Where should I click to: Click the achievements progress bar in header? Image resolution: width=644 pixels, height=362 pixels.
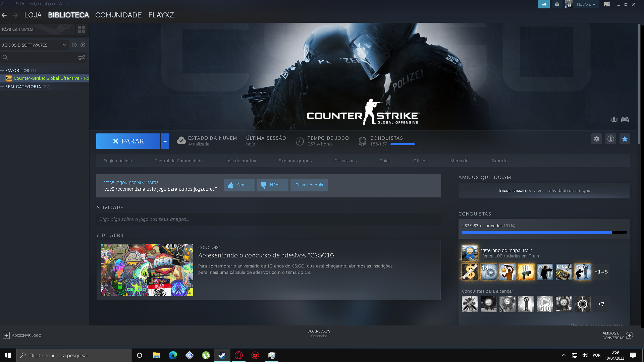[x=403, y=144]
